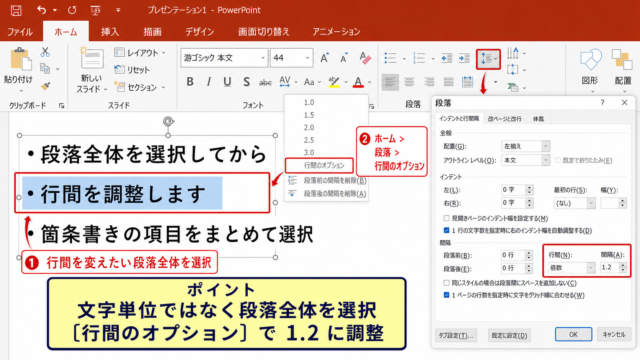640x360 pixels.
Task: Click the numbered list icon
Action: tap(419, 58)
